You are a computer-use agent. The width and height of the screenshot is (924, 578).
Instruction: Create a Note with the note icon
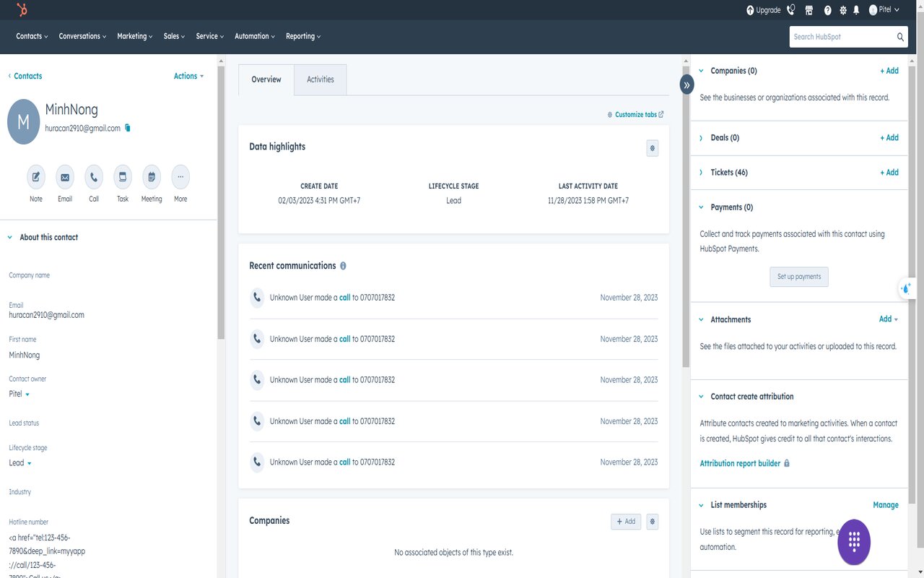pos(36,177)
